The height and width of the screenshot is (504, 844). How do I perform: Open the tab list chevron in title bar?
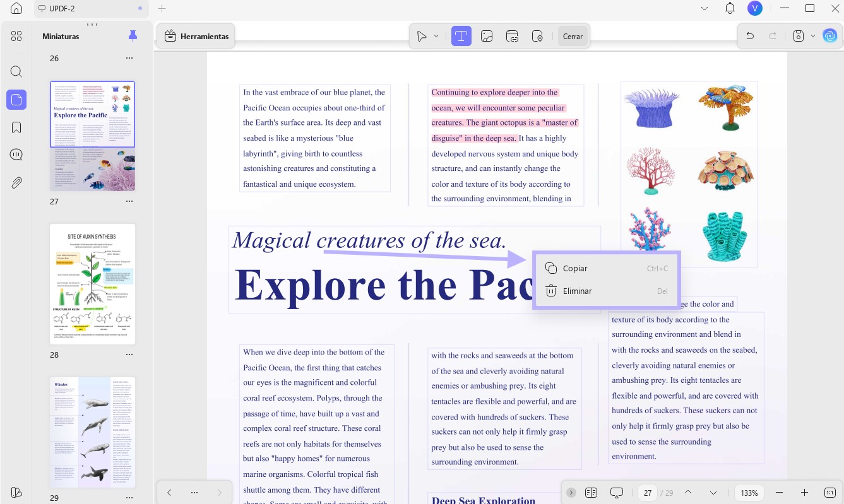[x=705, y=8]
